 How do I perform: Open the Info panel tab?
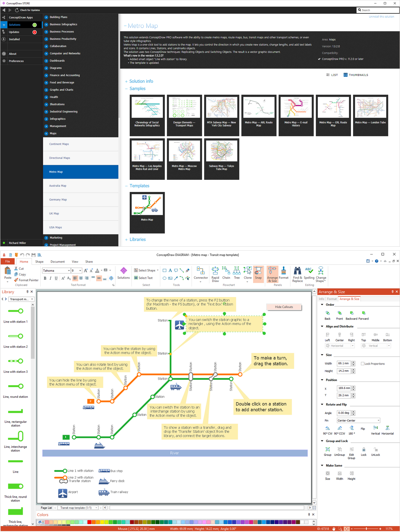point(322,299)
